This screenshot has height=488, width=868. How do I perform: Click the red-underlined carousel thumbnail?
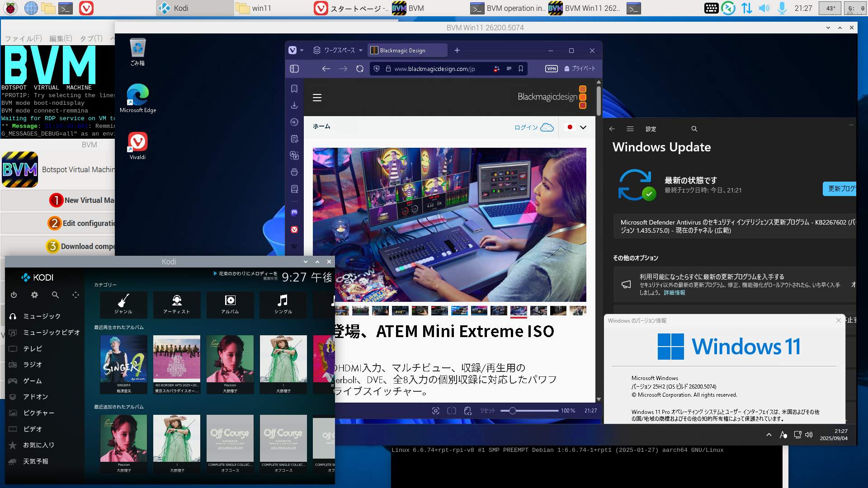coord(519,311)
